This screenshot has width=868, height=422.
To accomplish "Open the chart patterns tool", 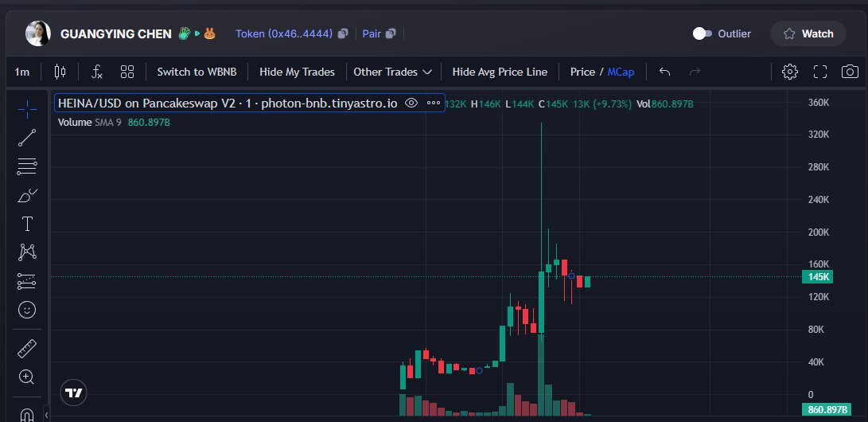I will coord(27,252).
